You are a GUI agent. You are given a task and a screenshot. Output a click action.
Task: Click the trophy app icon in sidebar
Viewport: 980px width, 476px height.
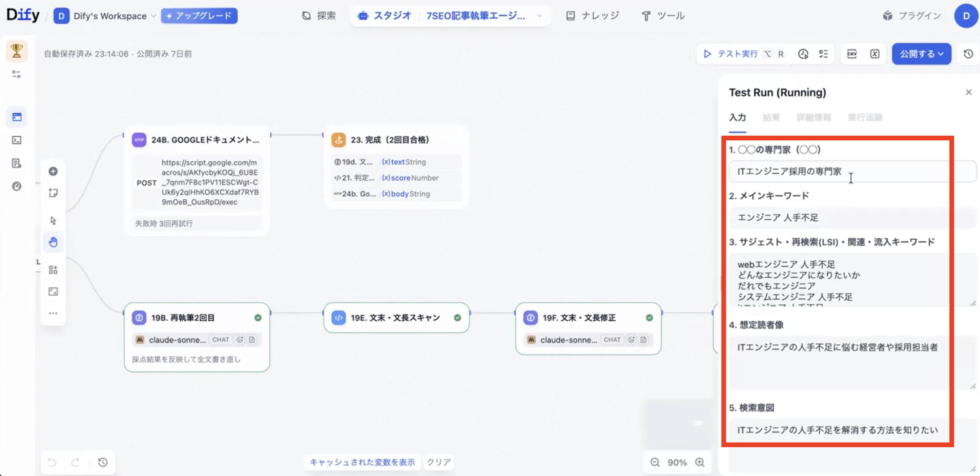(x=16, y=51)
